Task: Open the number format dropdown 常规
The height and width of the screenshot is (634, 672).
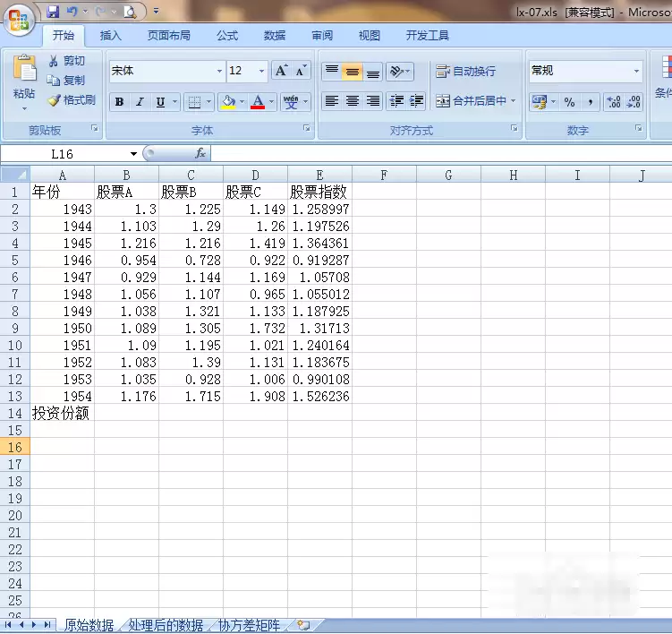Action: point(636,71)
